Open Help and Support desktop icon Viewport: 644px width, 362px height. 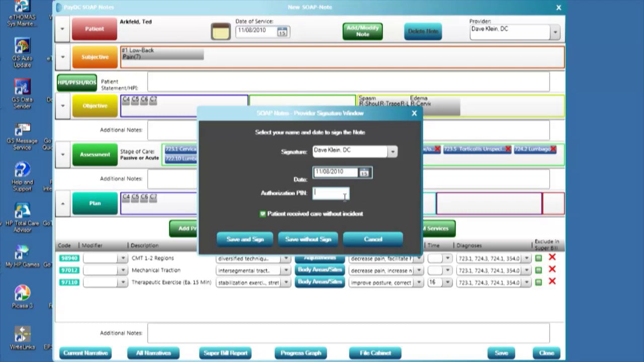22,176
